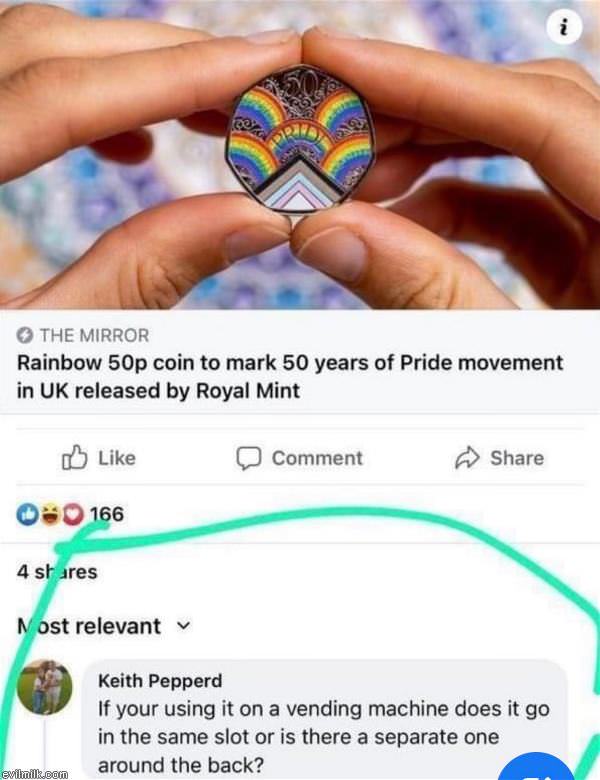600x780 pixels.
Task: Open the Rainbow 50p coin article headline
Action: pos(290,377)
